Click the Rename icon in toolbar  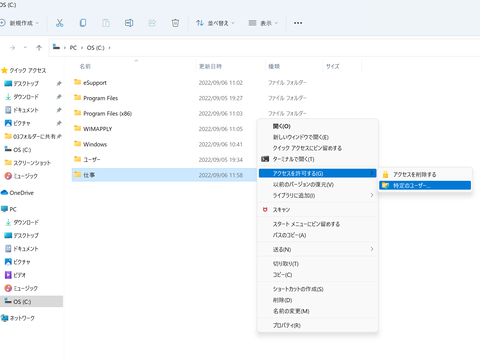click(x=129, y=23)
